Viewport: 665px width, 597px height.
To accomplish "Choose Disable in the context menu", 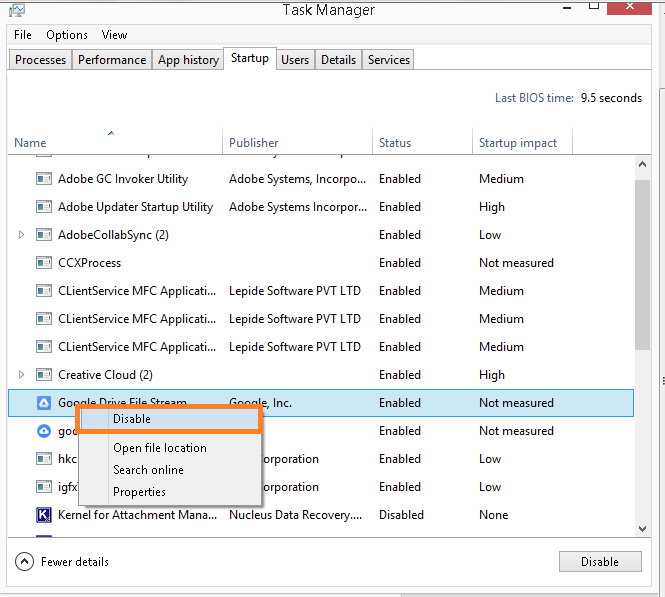I will point(169,418).
